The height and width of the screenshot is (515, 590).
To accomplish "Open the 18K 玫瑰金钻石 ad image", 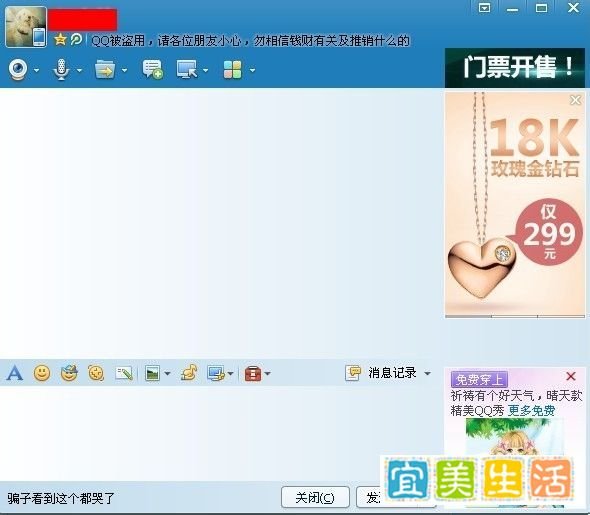I will [515, 205].
